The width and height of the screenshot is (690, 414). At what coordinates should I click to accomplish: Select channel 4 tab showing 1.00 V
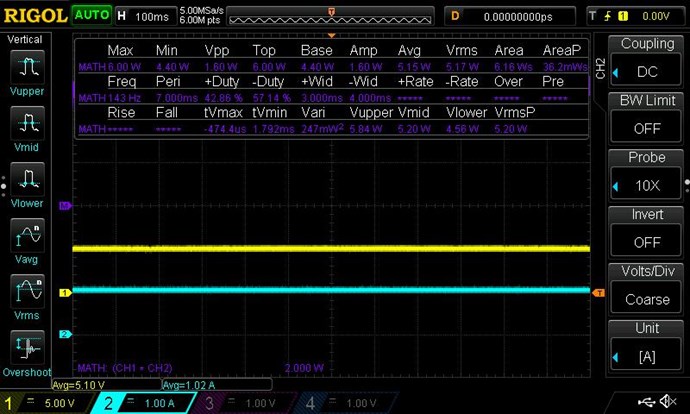coord(345,403)
